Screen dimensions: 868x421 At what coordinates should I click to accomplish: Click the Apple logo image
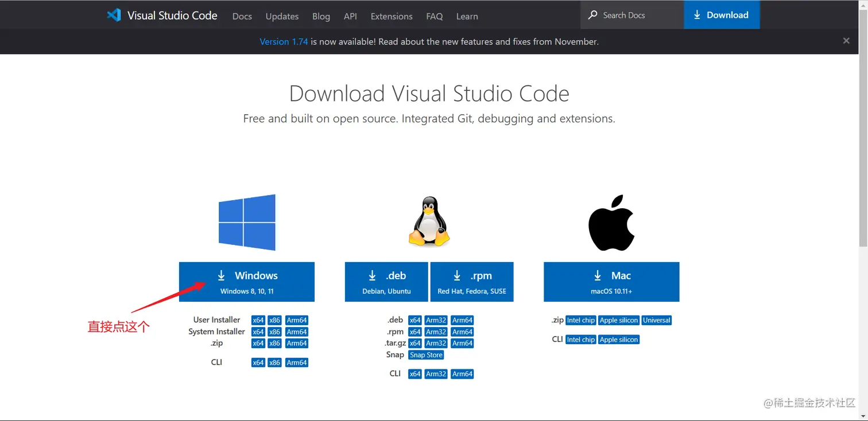[x=611, y=223]
